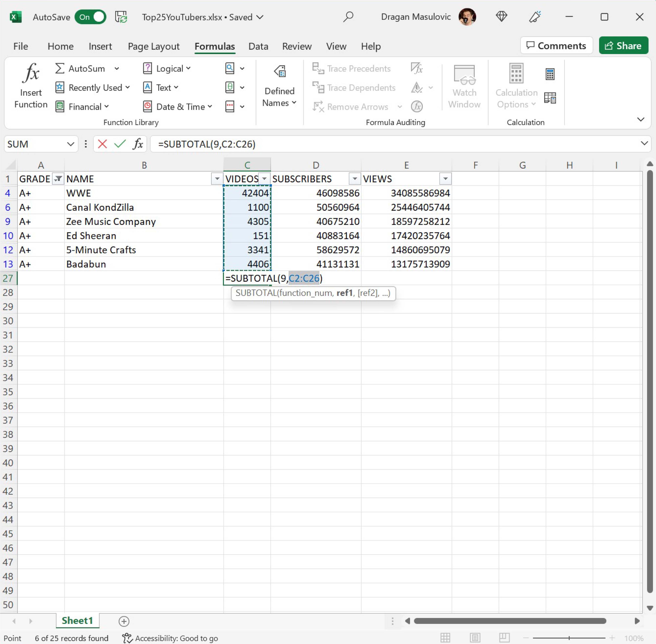Toggle AutoSave switch off
Viewport: 656px width, 644px height.
coord(90,17)
